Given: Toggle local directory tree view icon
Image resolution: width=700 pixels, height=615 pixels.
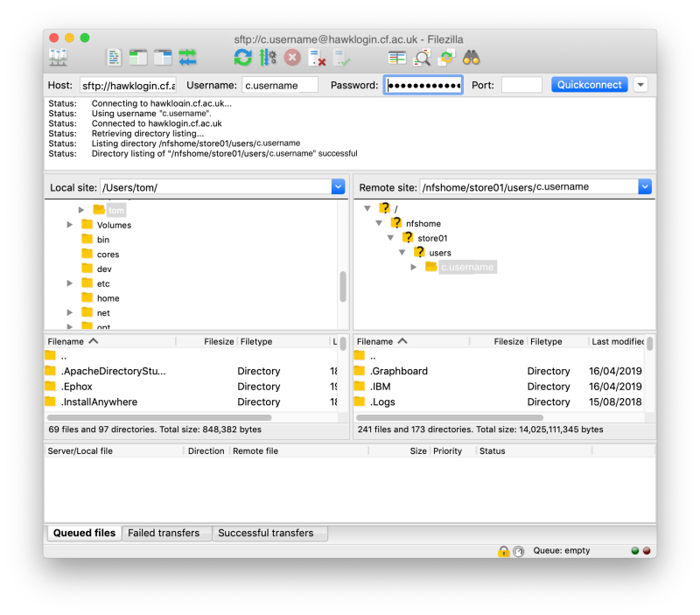Looking at the screenshot, I should pos(138,58).
